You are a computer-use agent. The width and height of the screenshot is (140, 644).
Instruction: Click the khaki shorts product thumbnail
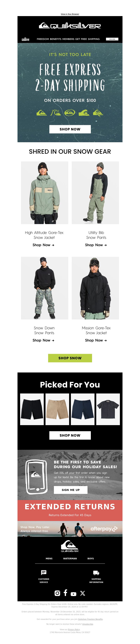point(57,409)
